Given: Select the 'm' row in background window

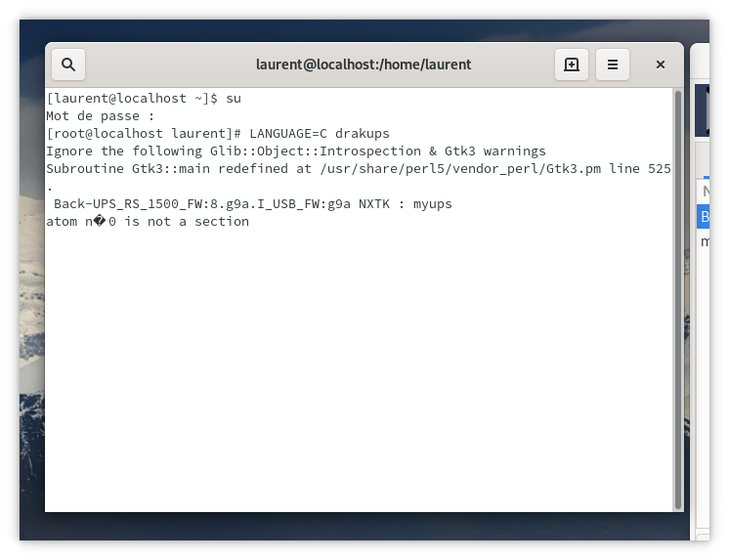Looking at the screenshot, I should (705, 240).
